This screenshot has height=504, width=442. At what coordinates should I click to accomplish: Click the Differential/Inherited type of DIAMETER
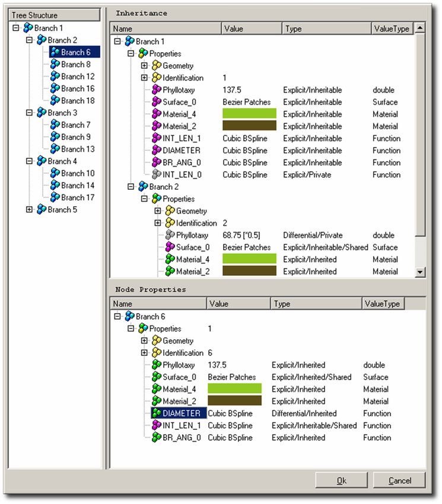304,413
